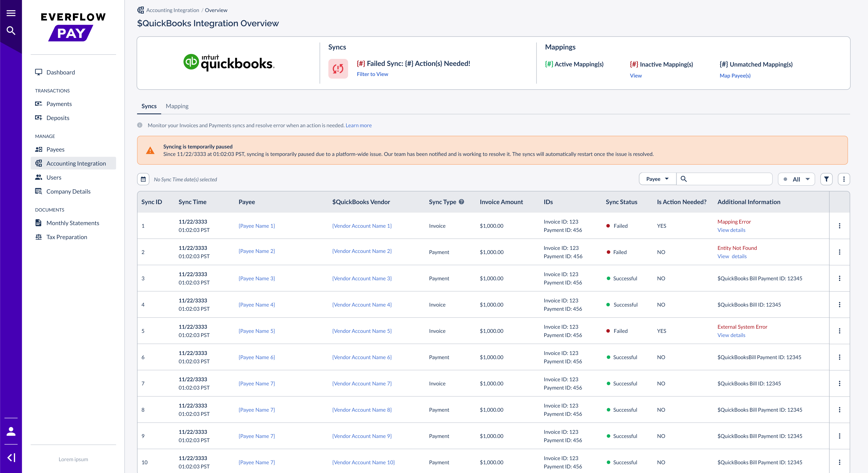The image size is (868, 473).
Task: Switch to the Mapping tab
Action: [x=177, y=106]
